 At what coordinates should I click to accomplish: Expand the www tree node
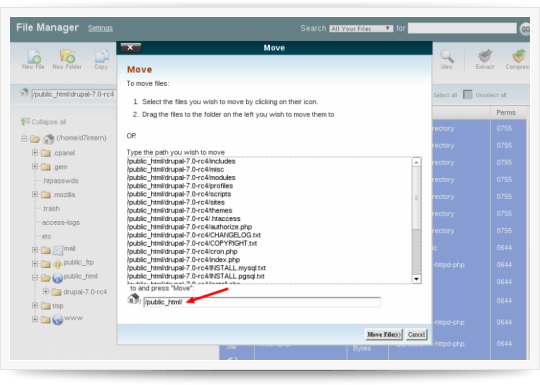(x=35, y=319)
